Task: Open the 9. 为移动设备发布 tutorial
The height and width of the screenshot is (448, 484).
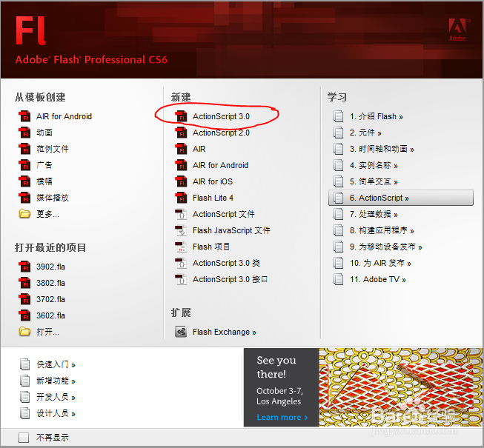Action: pos(386,247)
